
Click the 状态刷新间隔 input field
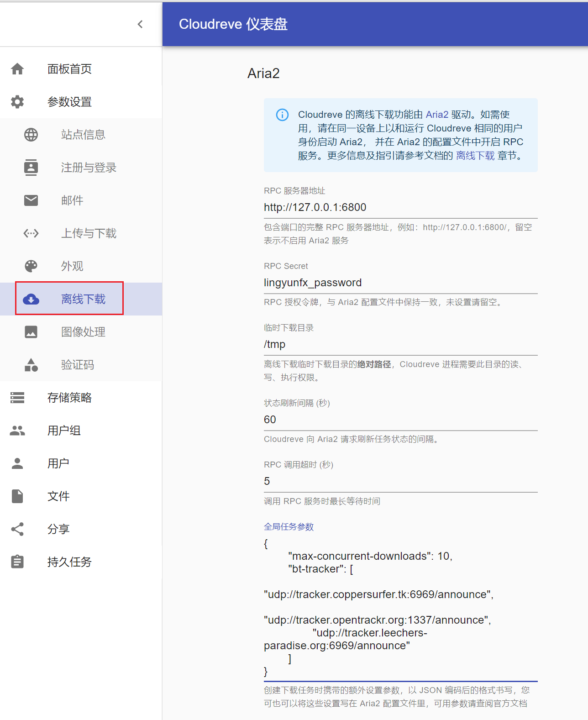click(401, 420)
